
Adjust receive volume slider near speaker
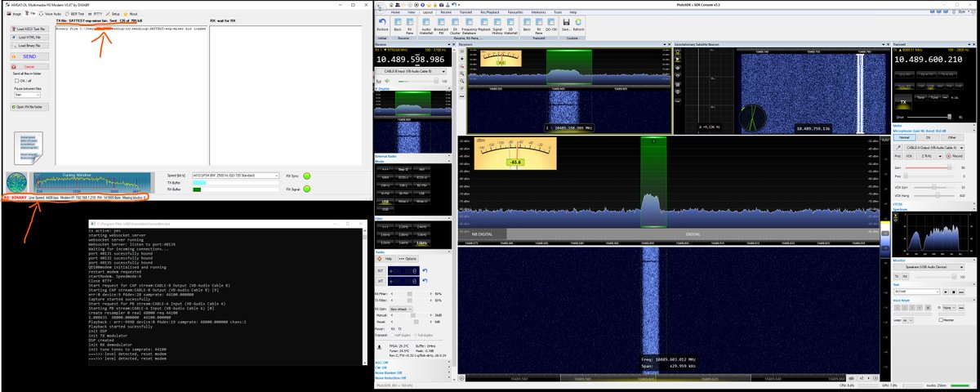click(418, 81)
